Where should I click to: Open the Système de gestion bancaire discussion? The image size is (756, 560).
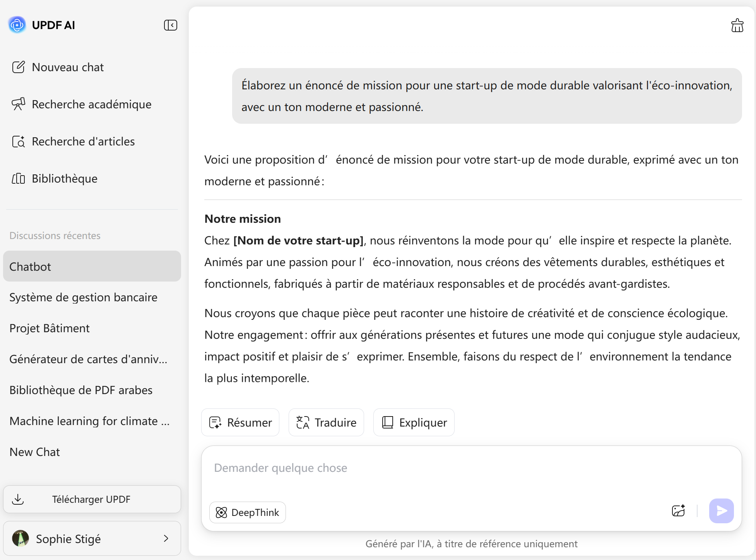(x=83, y=297)
